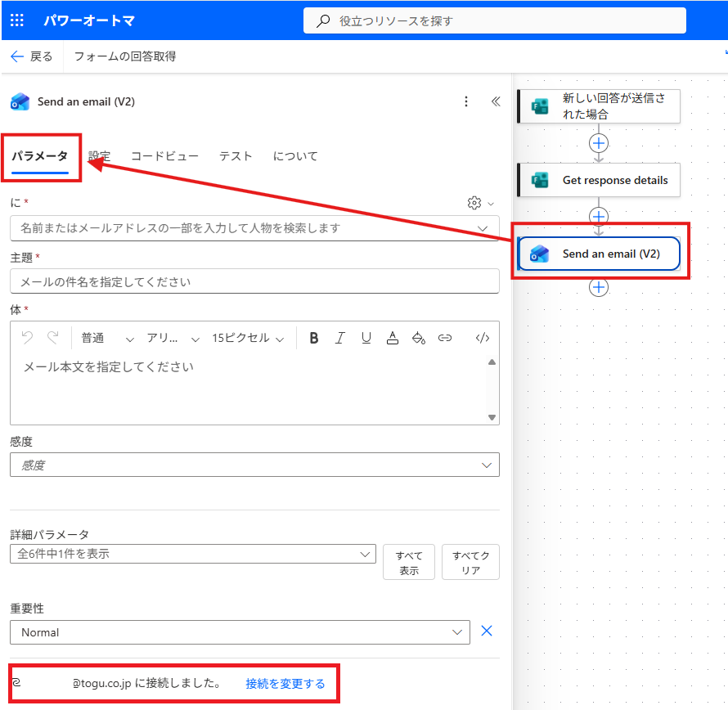This screenshot has height=710, width=728.
Task: Click the Outlook icon in panel header
Action: (x=20, y=101)
